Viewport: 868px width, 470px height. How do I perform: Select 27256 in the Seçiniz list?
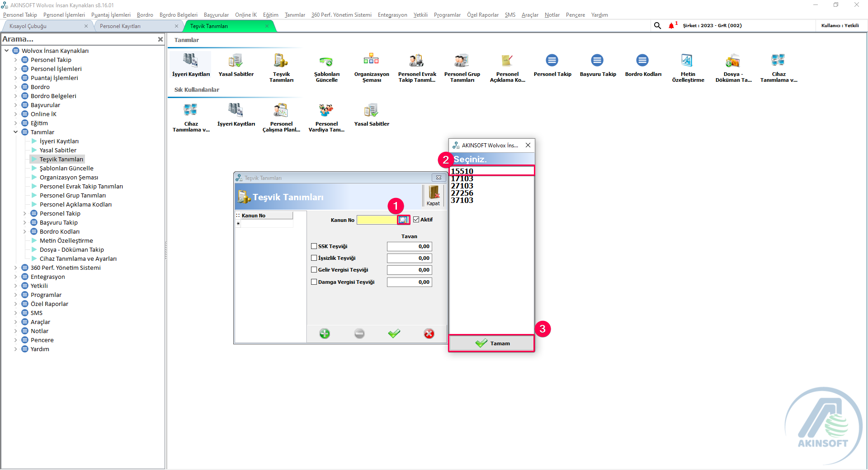pyautogui.click(x=492, y=193)
